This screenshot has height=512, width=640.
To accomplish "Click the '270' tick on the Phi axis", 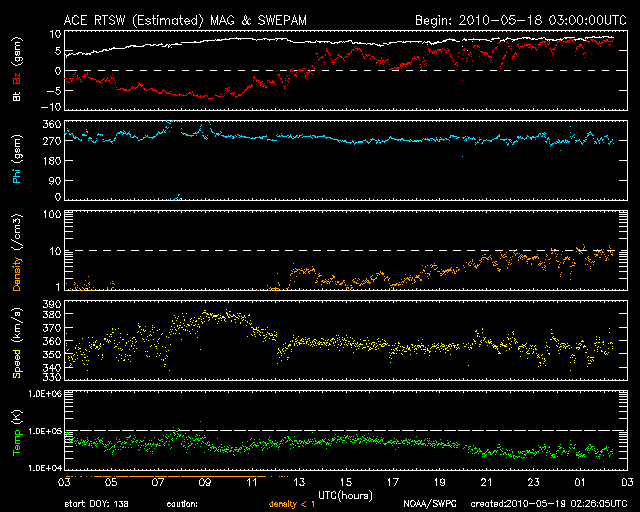I will (52, 141).
